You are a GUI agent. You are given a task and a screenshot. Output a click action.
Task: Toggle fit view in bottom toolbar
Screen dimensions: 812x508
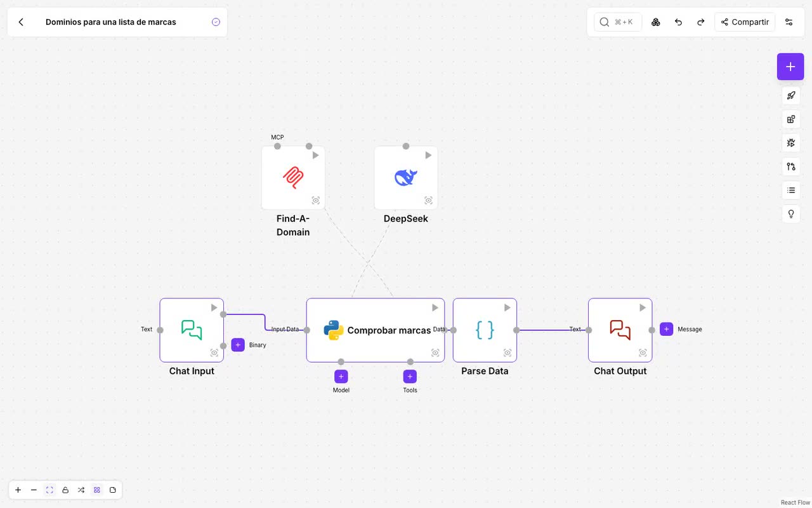coord(49,490)
